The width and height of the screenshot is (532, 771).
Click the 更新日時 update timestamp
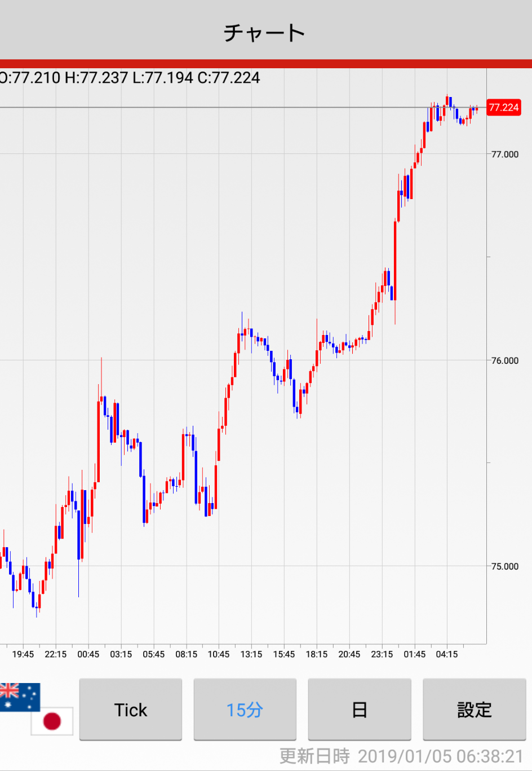tap(401, 756)
